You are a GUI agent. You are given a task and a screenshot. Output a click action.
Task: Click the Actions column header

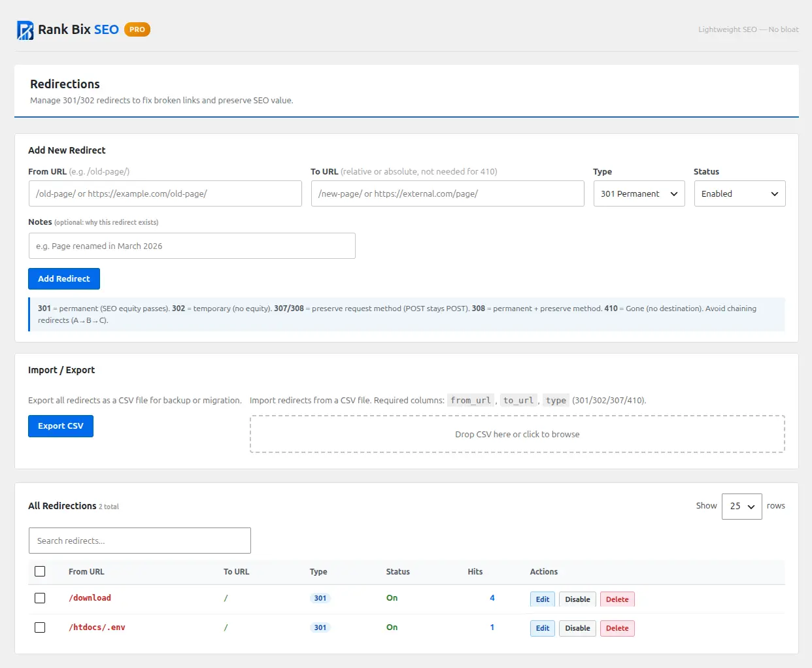click(x=543, y=572)
